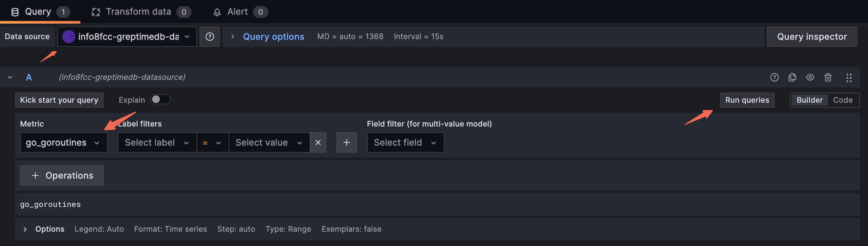Open query A inline help icon
This screenshot has width=868, height=246.
point(774,77)
